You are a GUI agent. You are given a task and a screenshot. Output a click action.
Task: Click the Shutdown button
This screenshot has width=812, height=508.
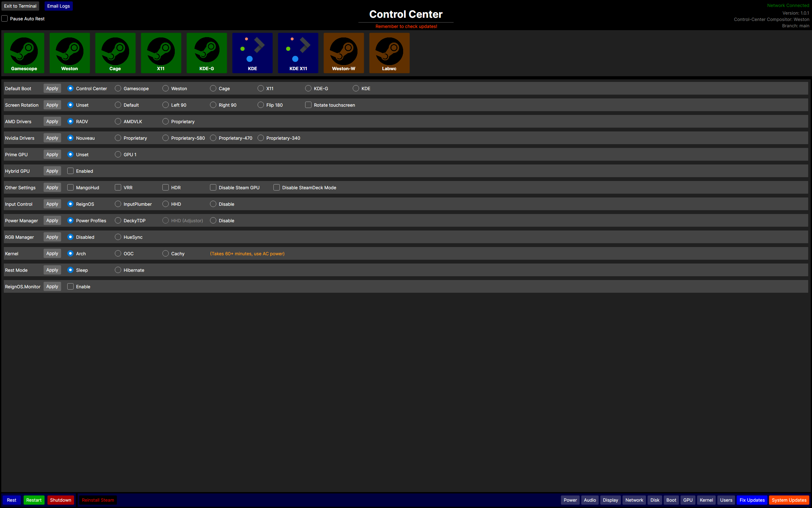[61, 500]
